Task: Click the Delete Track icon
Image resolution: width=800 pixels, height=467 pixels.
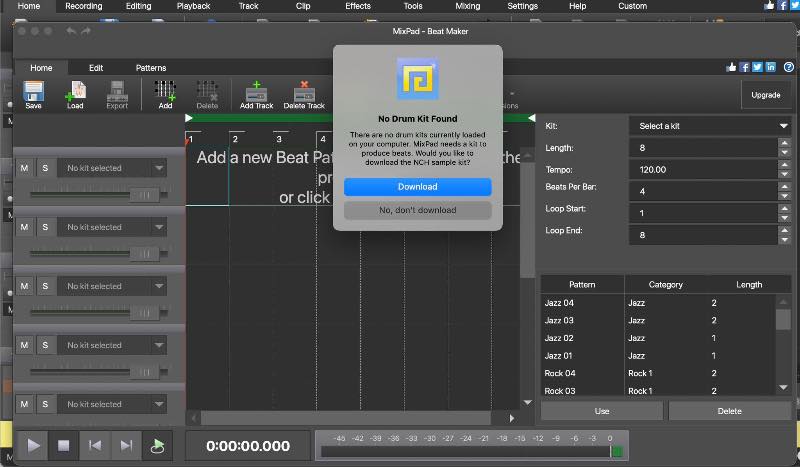Action: pos(304,94)
